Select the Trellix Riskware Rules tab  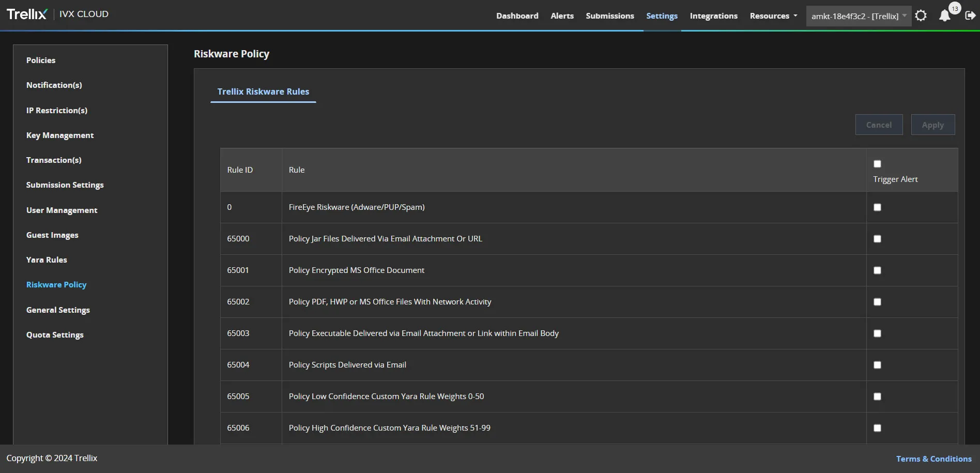point(263,91)
